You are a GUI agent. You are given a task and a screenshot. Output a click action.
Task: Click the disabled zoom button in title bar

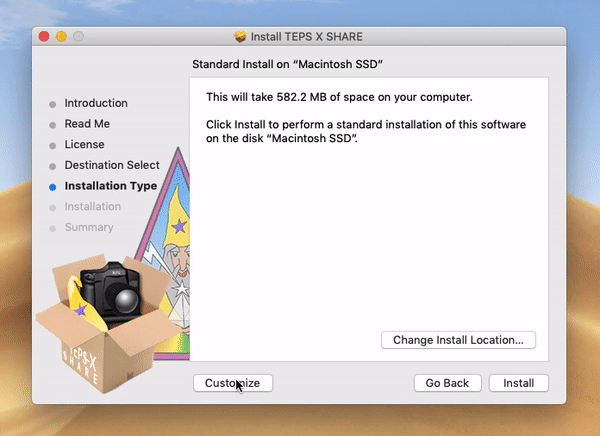pos(78,36)
